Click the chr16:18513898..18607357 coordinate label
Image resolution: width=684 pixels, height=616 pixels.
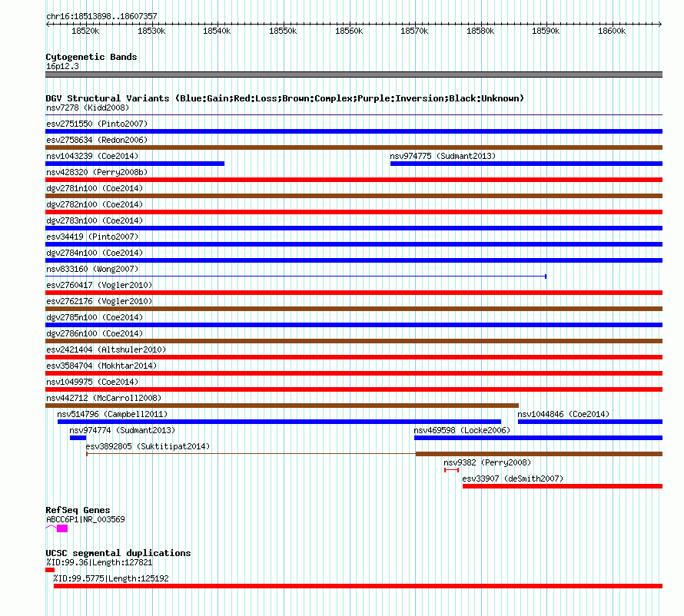101,17
